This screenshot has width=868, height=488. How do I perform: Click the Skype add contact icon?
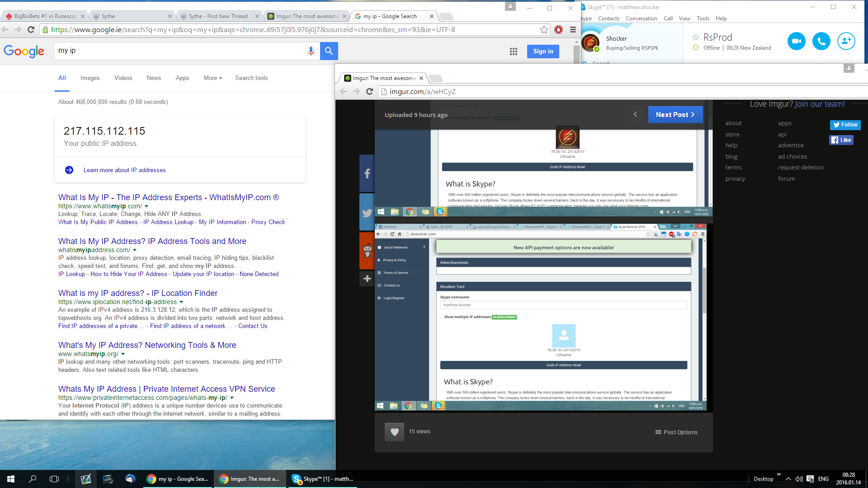tap(846, 41)
